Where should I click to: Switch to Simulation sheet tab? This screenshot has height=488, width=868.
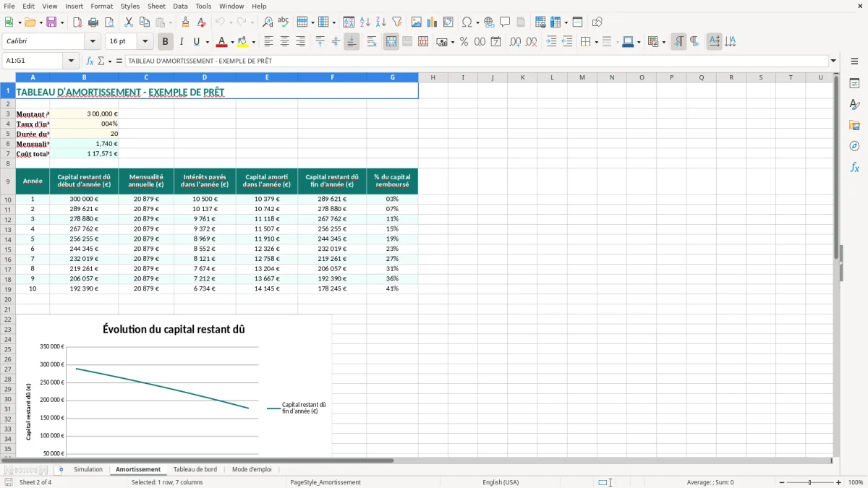pos(88,470)
